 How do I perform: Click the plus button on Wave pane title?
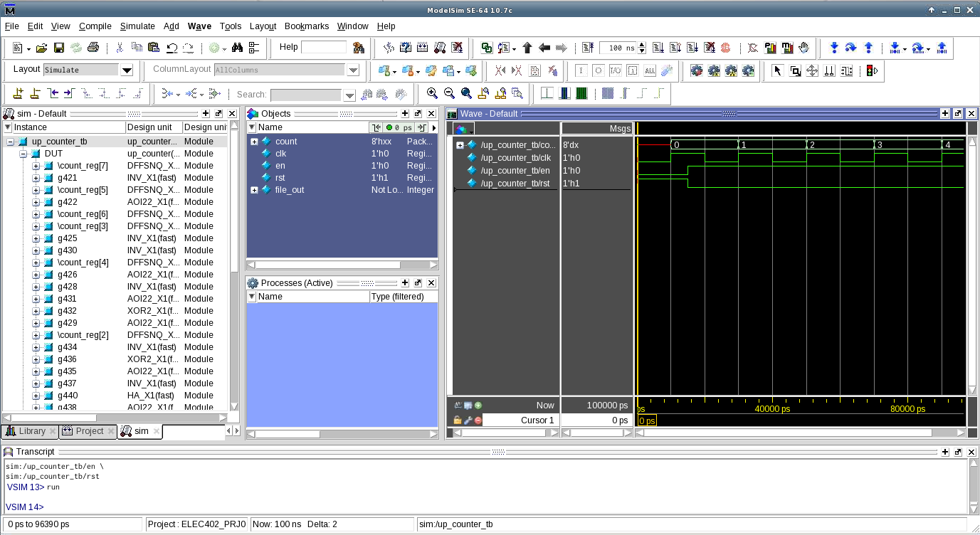(x=945, y=114)
